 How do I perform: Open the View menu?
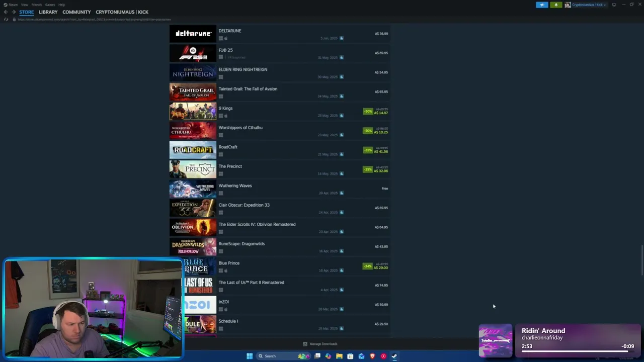coord(24,5)
